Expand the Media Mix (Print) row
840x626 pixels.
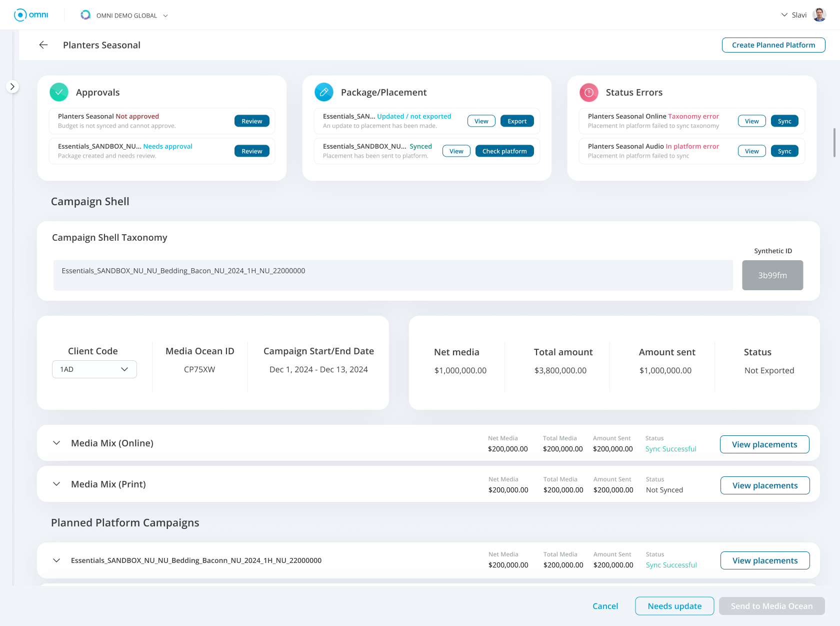(x=56, y=484)
